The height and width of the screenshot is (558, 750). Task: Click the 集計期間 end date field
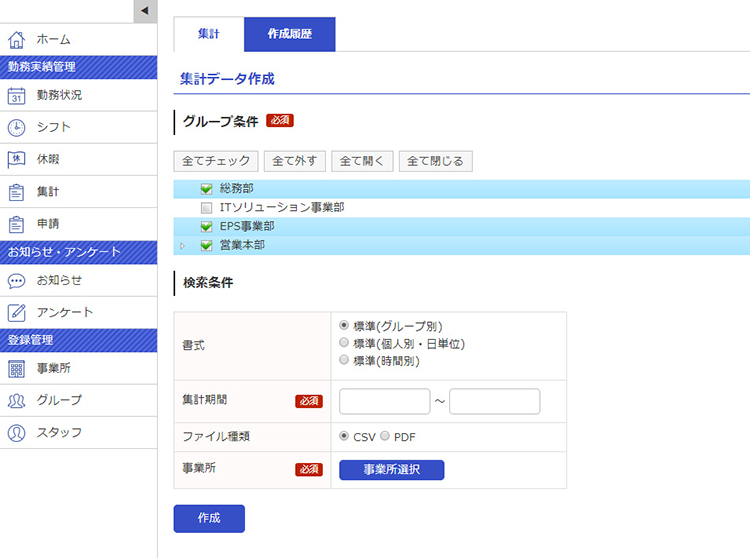(x=495, y=401)
